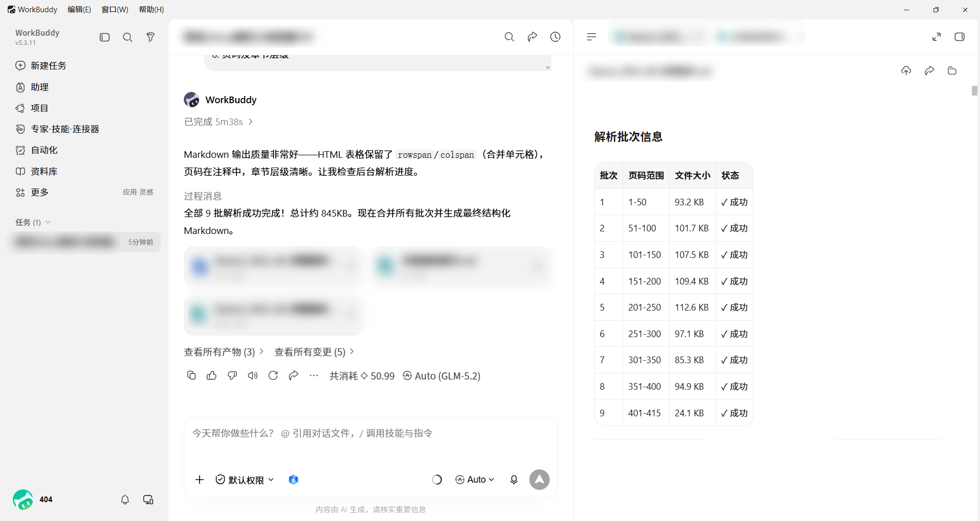Open search in WorkBuddy sidebar
The height and width of the screenshot is (521, 980).
(x=128, y=37)
